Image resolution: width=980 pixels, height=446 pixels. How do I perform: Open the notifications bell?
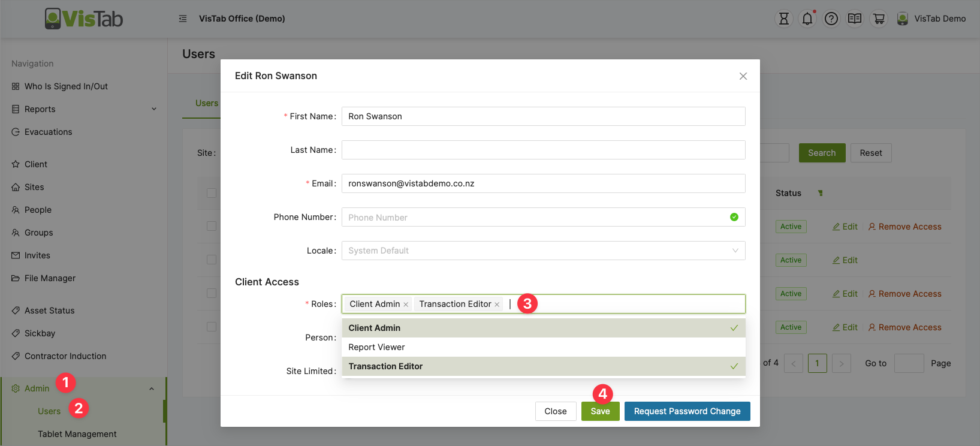(x=807, y=19)
